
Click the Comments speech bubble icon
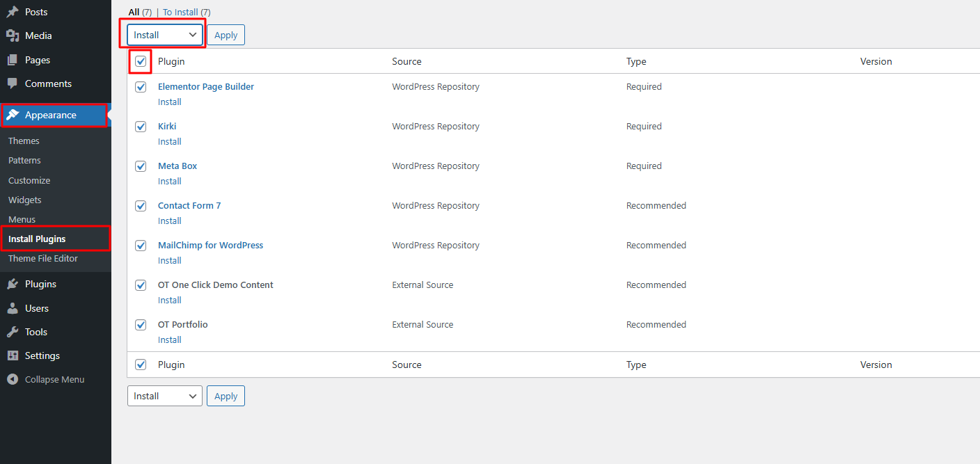tap(13, 83)
